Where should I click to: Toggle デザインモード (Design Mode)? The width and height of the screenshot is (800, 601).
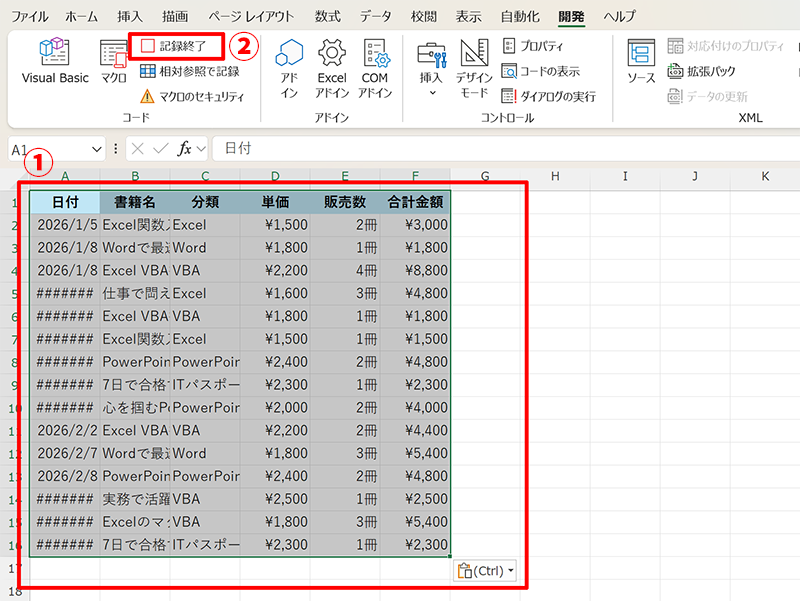coord(473,66)
